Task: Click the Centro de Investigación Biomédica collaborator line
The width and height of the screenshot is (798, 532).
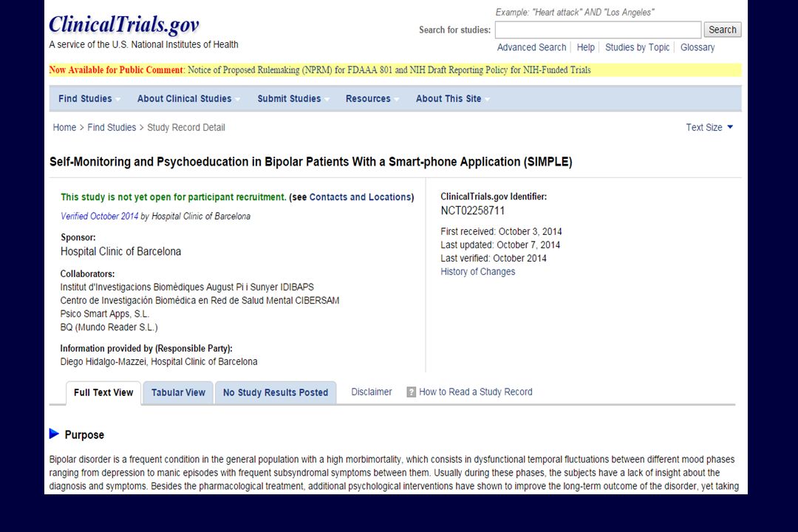Action: [199, 301]
